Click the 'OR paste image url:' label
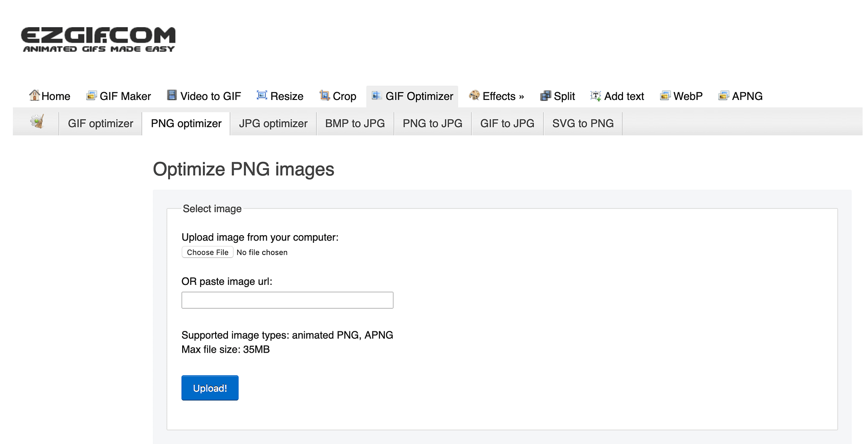This screenshot has height=444, width=868. pyautogui.click(x=227, y=282)
